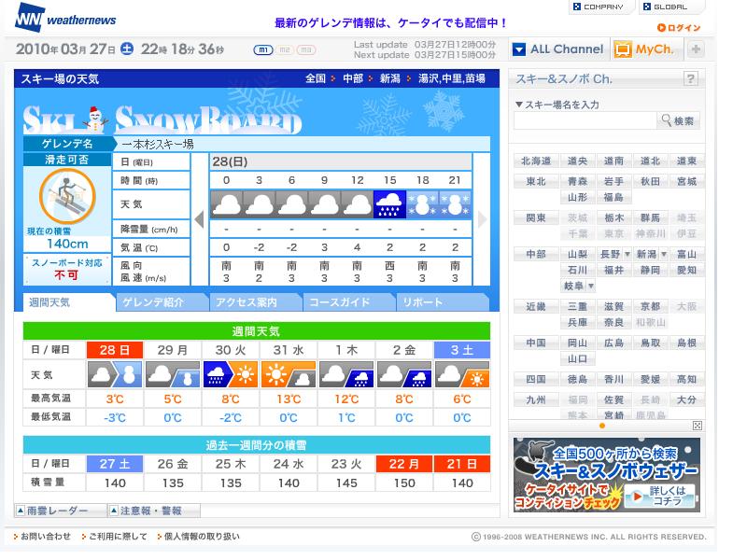747x560 pixels.
Task: Click the help question mark icon
Action: [690, 78]
